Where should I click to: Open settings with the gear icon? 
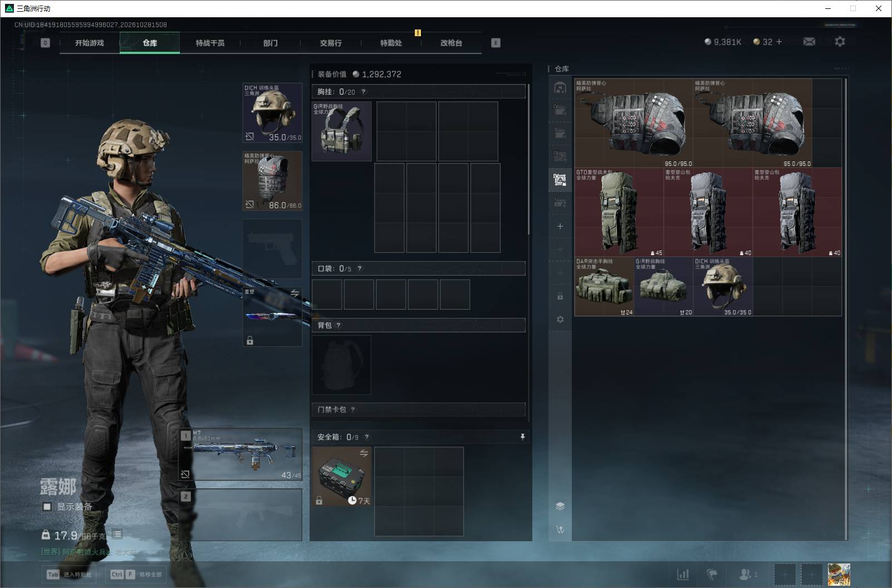840,42
